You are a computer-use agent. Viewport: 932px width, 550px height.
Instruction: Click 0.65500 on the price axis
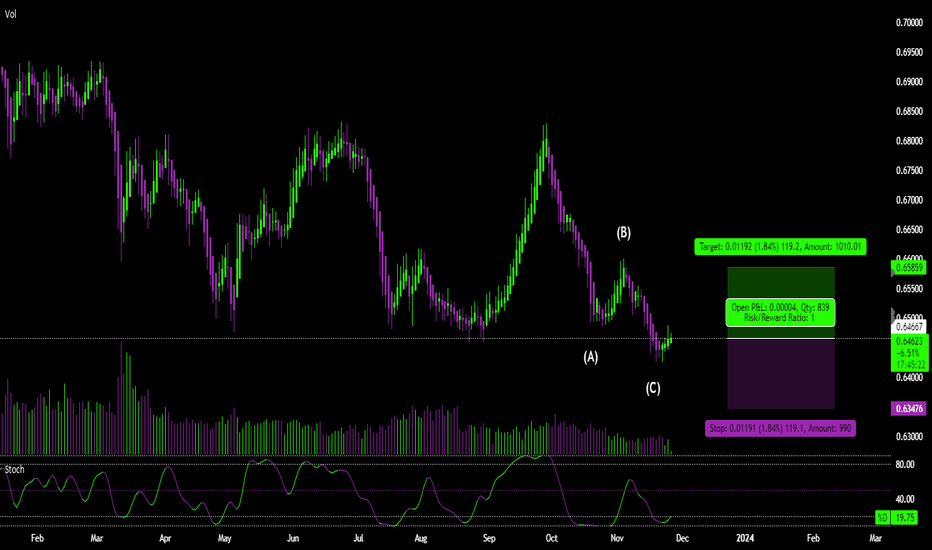(x=909, y=288)
